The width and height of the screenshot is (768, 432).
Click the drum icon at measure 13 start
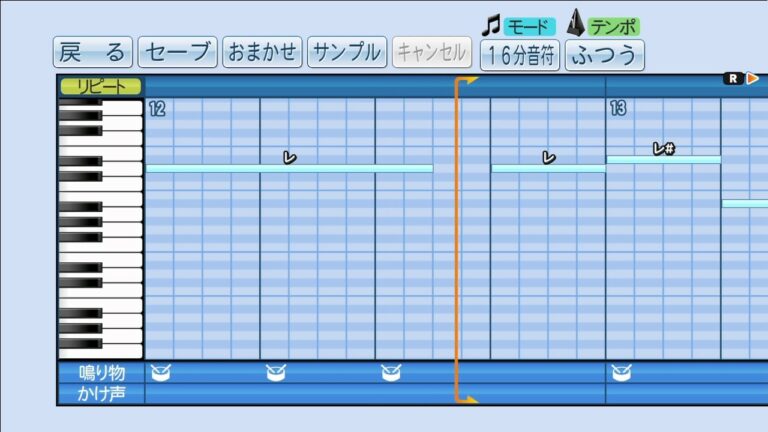pyautogui.click(x=621, y=373)
